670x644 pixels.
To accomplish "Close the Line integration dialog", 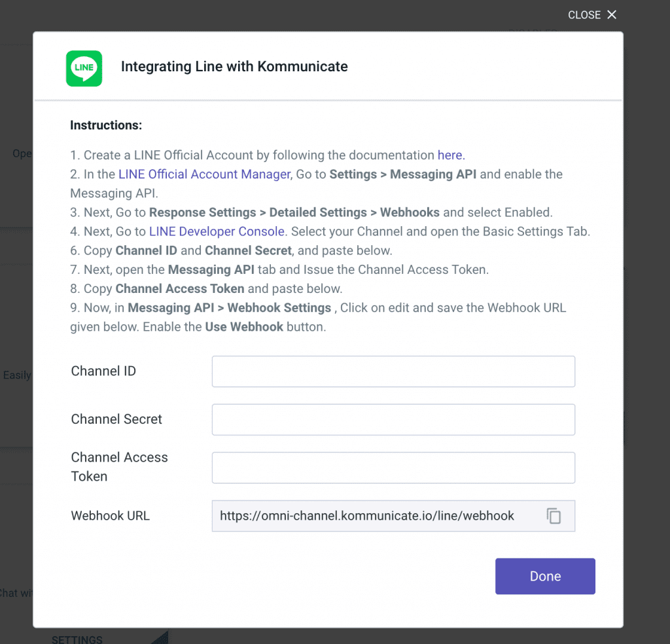I will click(591, 15).
